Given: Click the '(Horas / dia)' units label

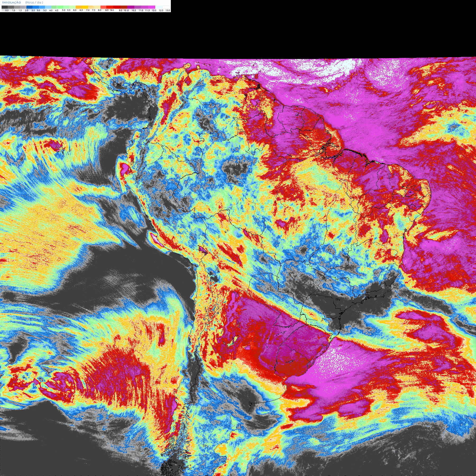Looking at the screenshot, I should pos(34,2).
